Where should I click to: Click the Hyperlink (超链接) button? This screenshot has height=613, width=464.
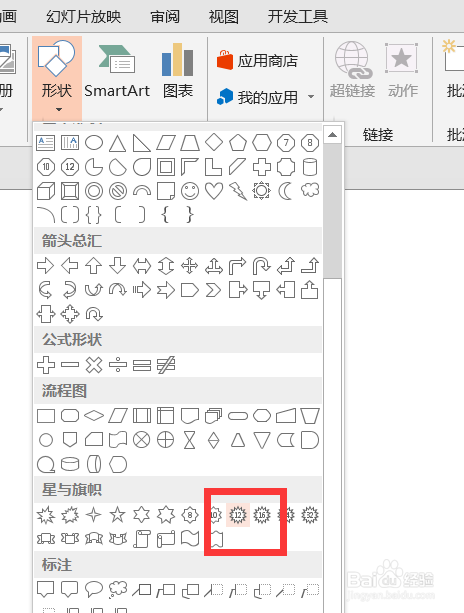pyautogui.click(x=352, y=70)
